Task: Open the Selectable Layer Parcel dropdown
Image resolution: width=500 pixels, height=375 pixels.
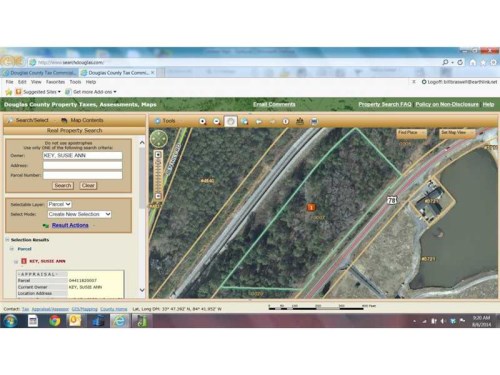Action: [x=60, y=204]
